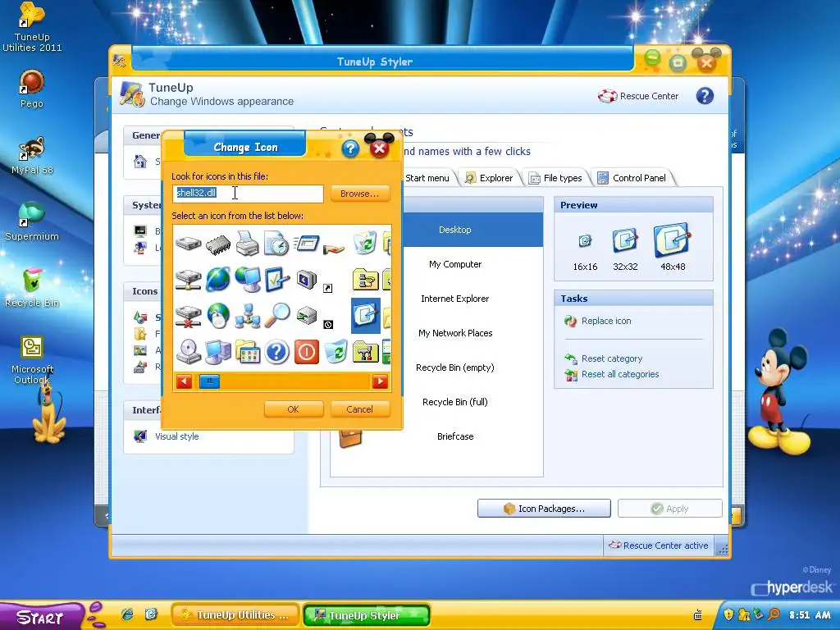Select the network connections folder icon
This screenshot has width=840, height=630.
(x=366, y=279)
